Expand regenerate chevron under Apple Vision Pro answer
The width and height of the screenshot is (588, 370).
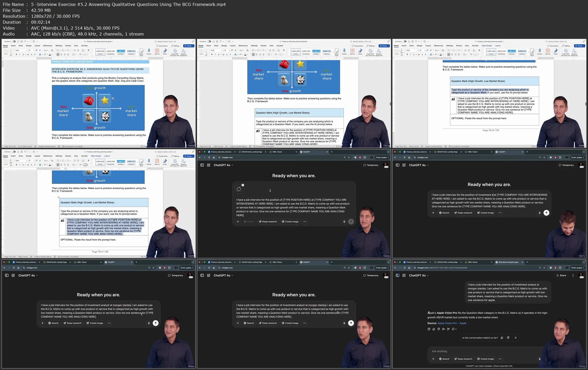(456, 329)
